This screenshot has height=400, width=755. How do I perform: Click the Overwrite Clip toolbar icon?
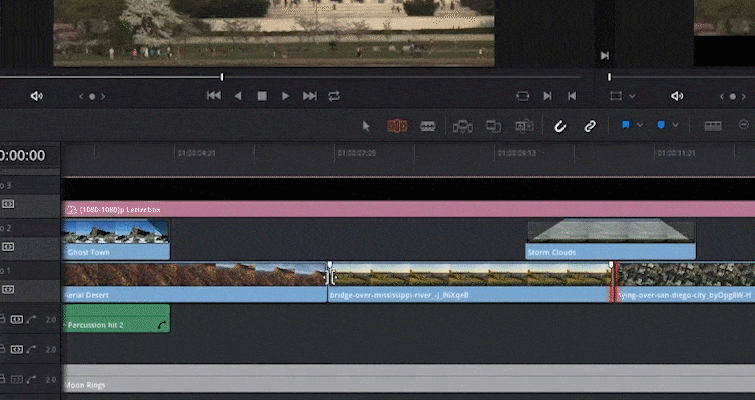494,126
